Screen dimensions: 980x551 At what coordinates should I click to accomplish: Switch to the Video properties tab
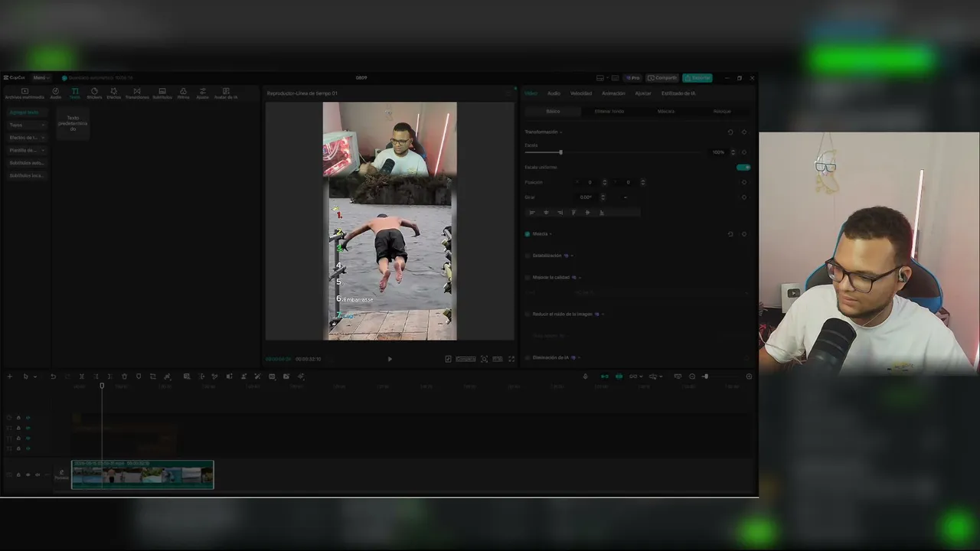pos(531,93)
